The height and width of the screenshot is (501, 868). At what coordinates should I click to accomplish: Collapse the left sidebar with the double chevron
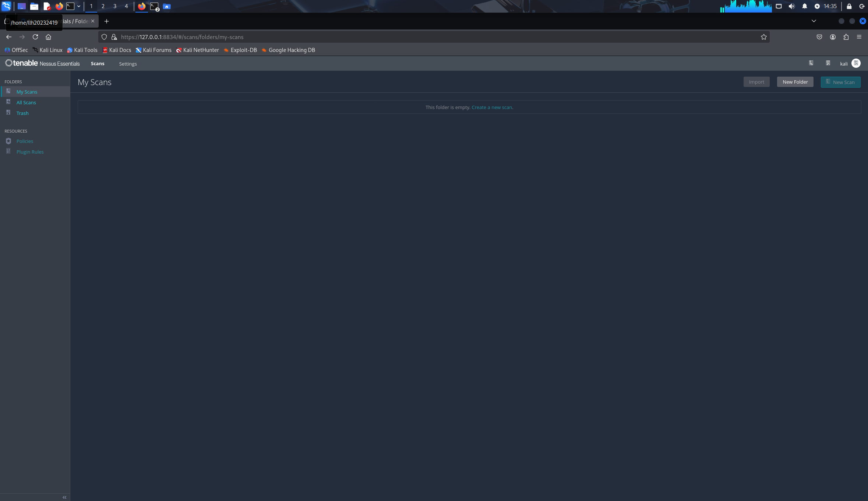coord(64,497)
